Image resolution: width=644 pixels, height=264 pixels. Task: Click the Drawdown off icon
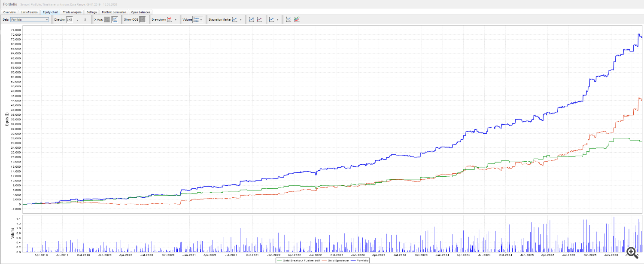coord(170,19)
